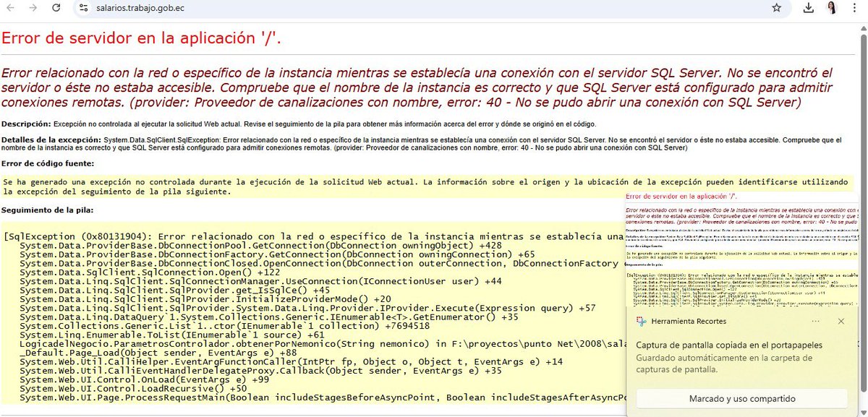Click the large page heading 'Error de servidor en la aplicación'
This screenshot has height=417, width=868.
click(142, 38)
